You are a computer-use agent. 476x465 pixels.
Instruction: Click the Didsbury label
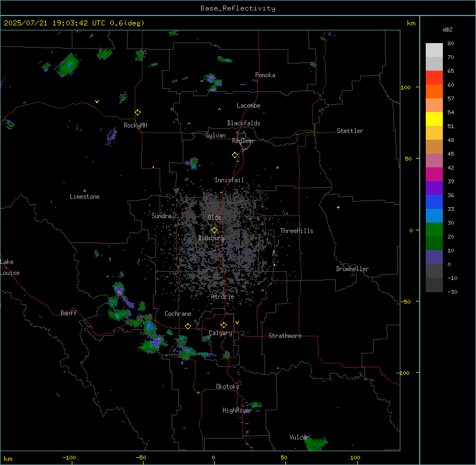(211, 238)
